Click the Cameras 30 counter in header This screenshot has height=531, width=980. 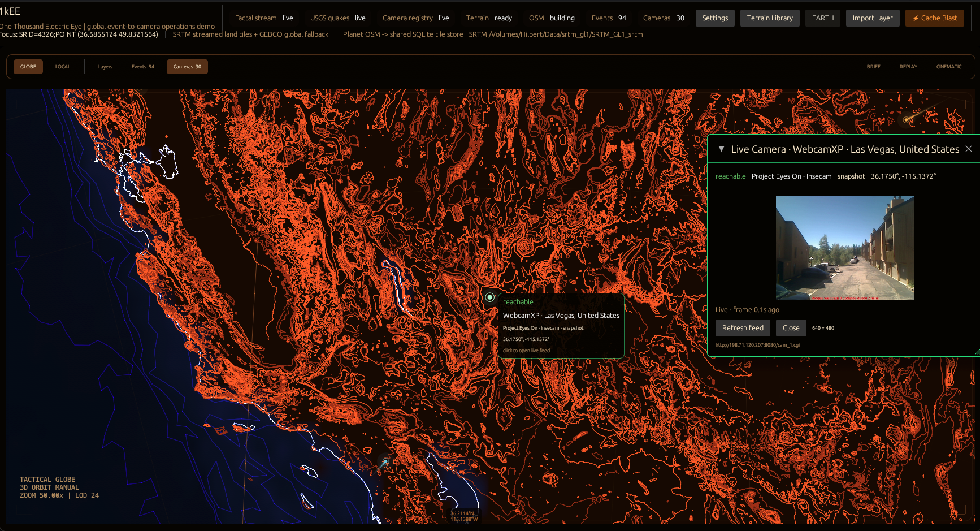(664, 18)
